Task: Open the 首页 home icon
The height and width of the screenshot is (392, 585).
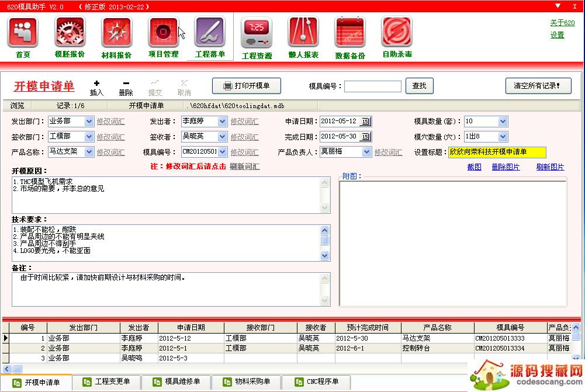Action: pyautogui.click(x=23, y=33)
